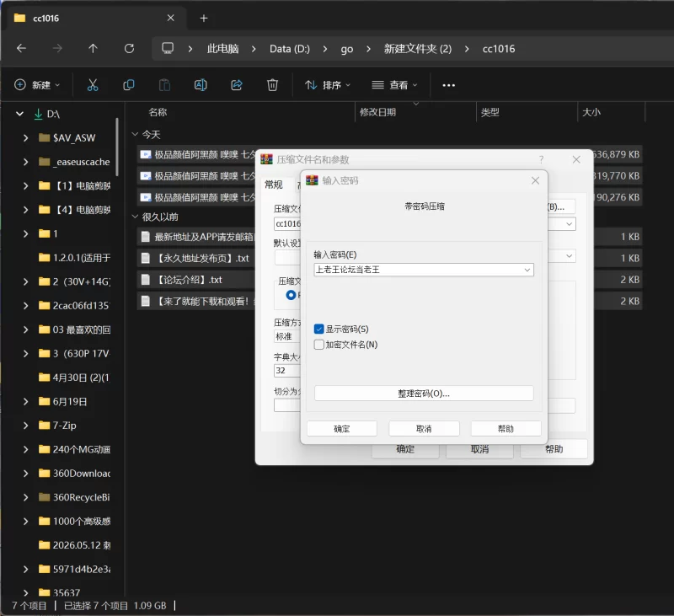Open the three-dot more options menu
Viewport: 674px width, 616px height.
click(x=449, y=85)
